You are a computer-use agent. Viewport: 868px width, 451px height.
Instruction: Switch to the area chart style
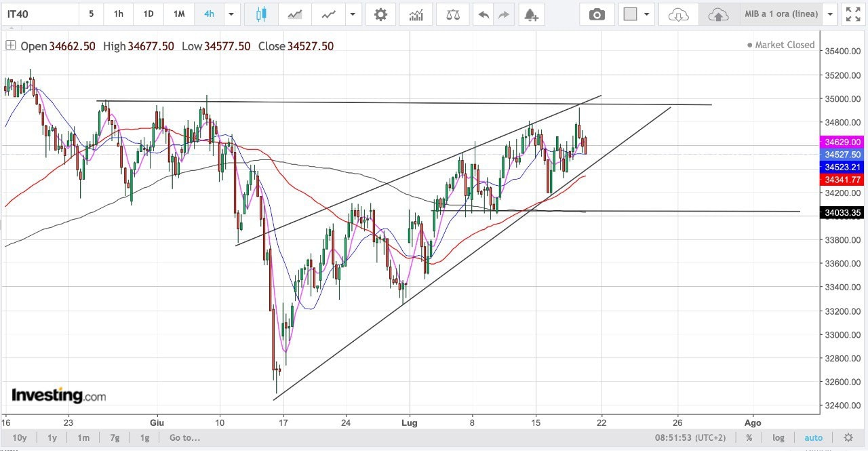pos(295,14)
